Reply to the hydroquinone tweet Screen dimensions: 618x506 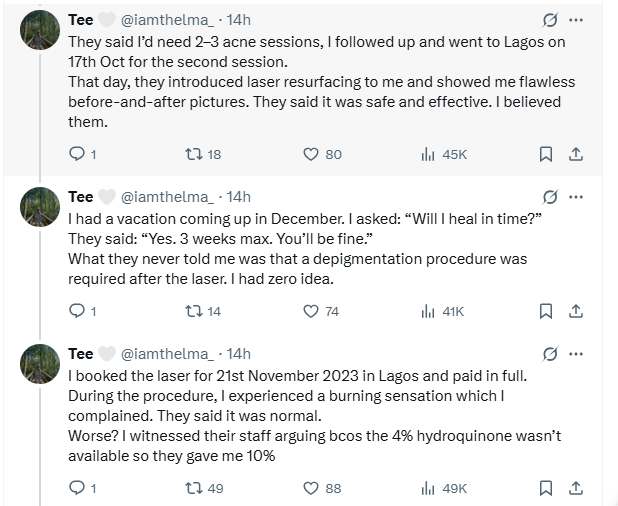click(x=77, y=487)
